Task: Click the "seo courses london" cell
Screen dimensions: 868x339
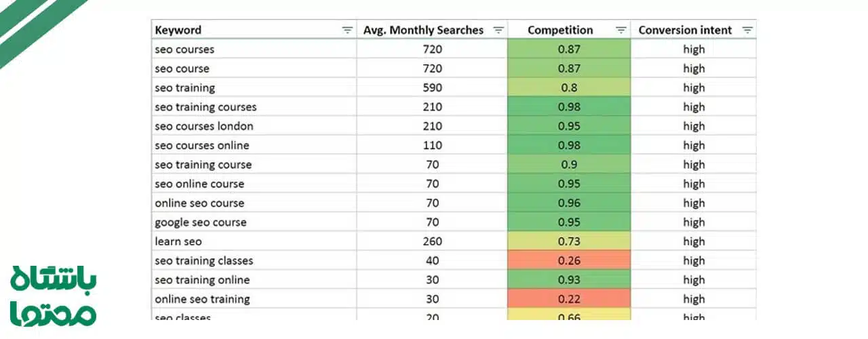Action: click(x=203, y=126)
